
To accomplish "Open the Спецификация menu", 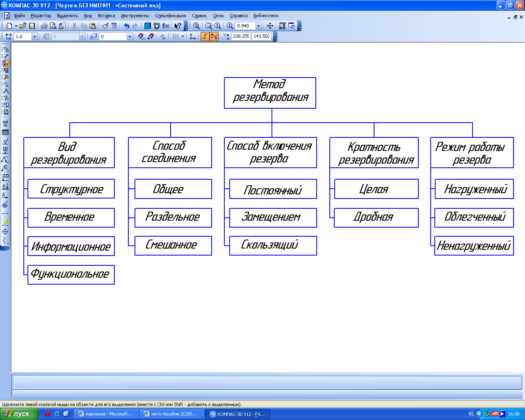I will pyautogui.click(x=171, y=16).
